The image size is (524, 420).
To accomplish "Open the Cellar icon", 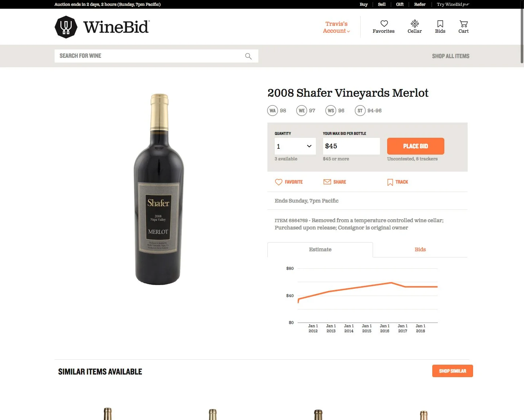I will tap(415, 24).
